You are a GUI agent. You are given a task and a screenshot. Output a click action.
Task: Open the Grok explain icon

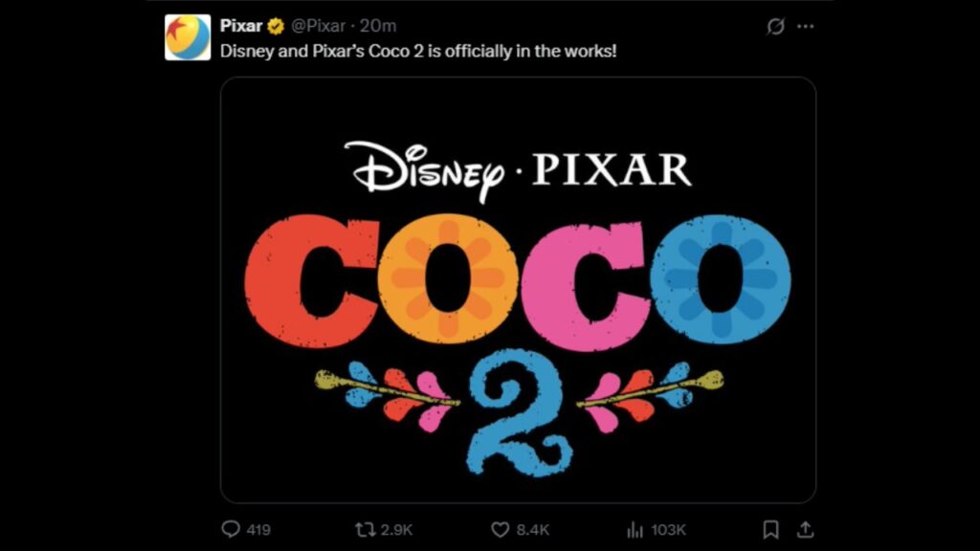click(775, 27)
